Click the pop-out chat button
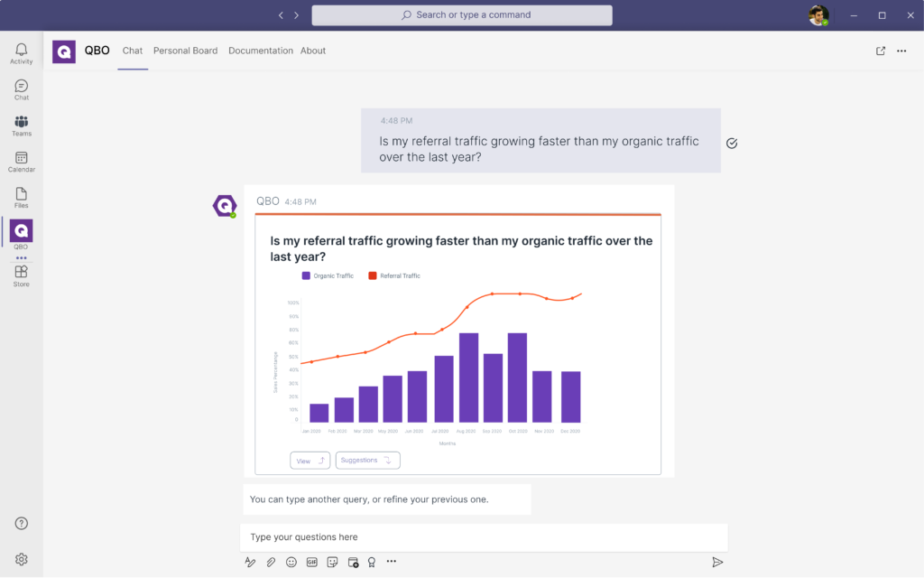The height and width of the screenshot is (578, 924). (881, 51)
